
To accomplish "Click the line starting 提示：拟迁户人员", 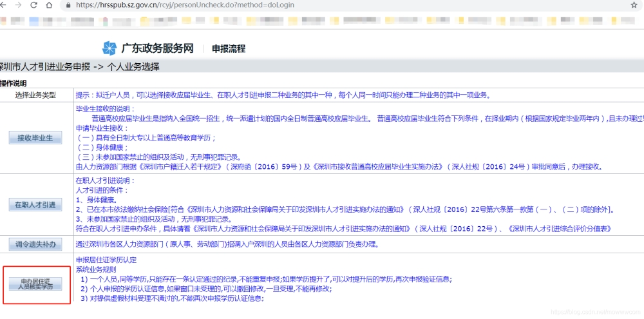I will (x=283, y=95).
